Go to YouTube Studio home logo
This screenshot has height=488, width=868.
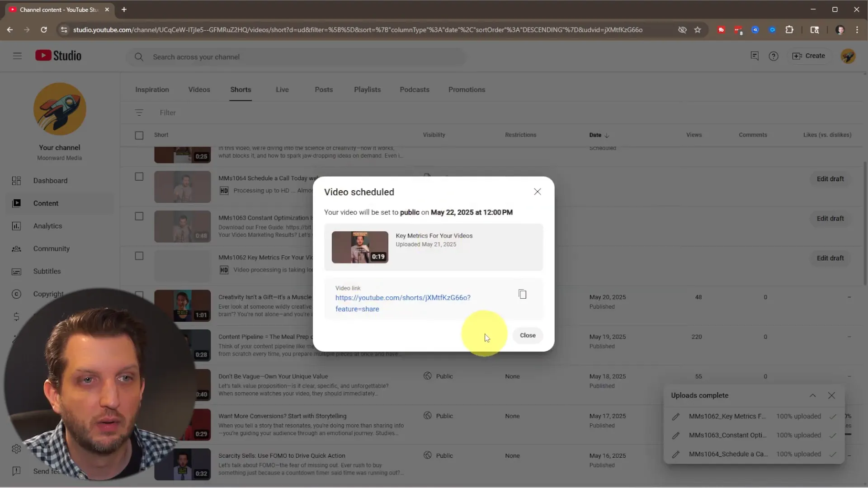(58, 56)
